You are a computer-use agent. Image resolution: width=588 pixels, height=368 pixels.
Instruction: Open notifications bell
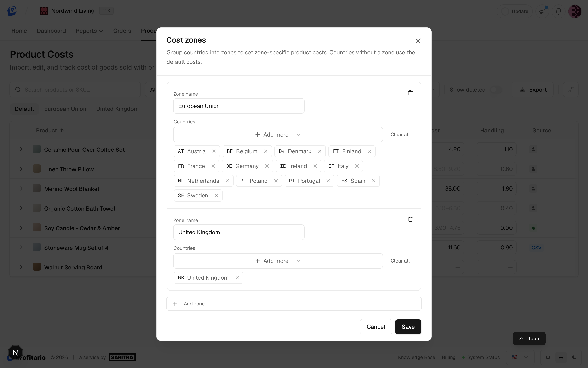tap(559, 11)
